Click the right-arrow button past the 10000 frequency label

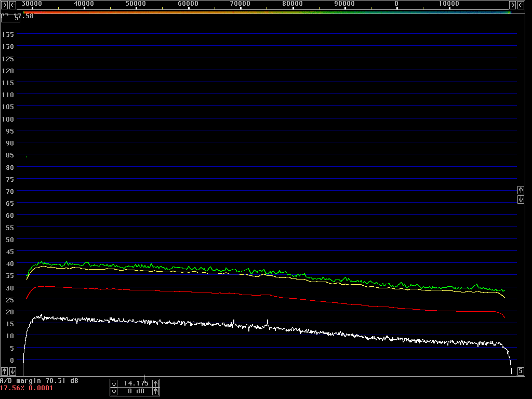tap(512, 5)
